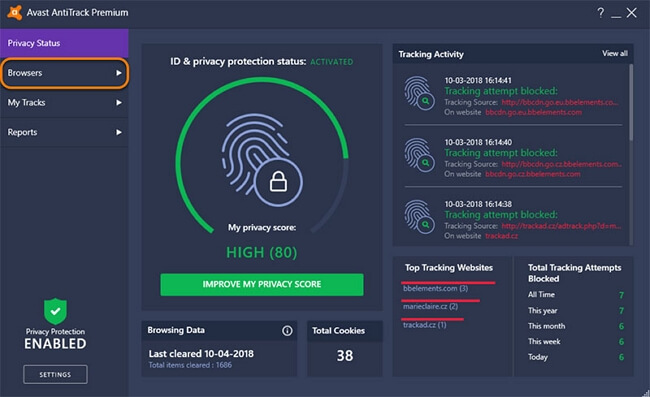Click the Tracking Activity scrollbar thumb
The height and width of the screenshot is (397, 650).
(631, 102)
